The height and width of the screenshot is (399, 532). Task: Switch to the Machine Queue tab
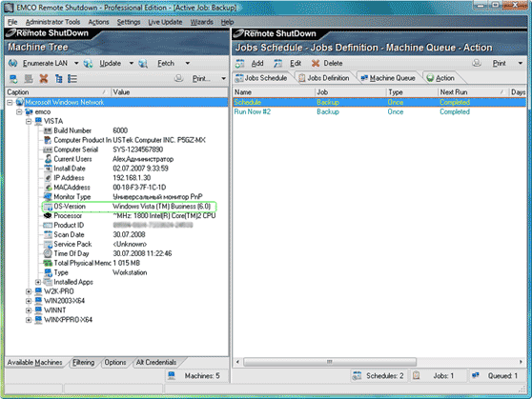pyautogui.click(x=388, y=78)
